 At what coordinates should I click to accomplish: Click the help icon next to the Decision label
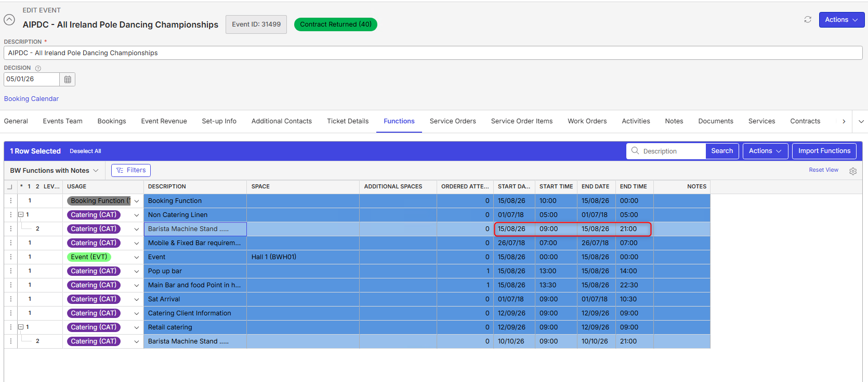coord(38,68)
